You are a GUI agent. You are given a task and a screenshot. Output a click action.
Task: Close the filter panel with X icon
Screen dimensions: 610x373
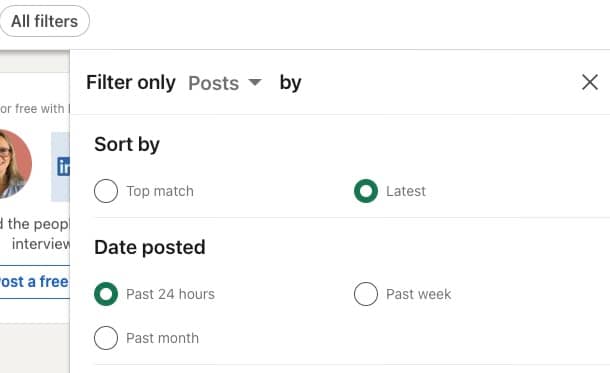coord(590,82)
